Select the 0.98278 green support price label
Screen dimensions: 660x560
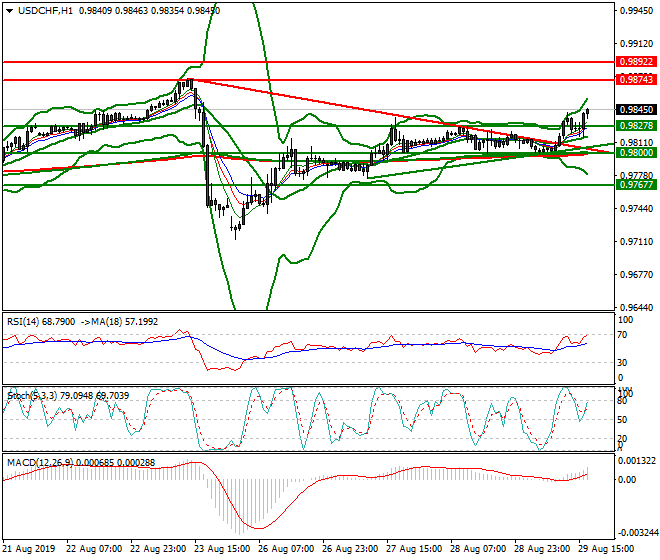tap(636, 126)
